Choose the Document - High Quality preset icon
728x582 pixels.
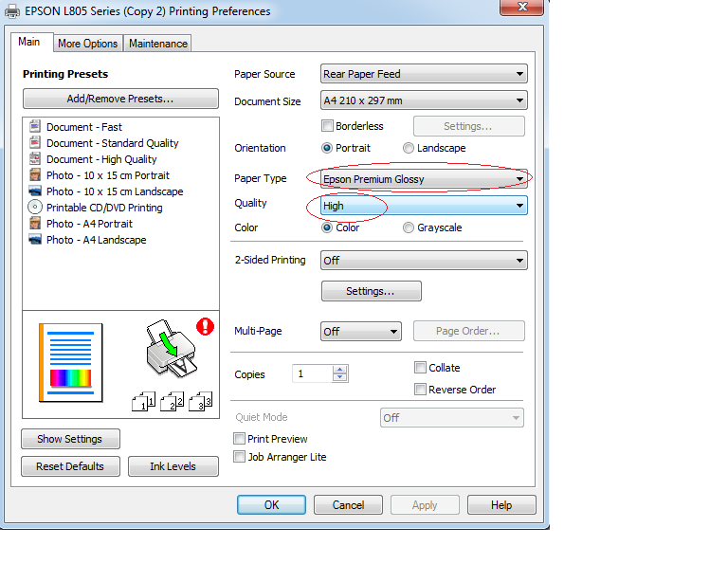point(35,159)
